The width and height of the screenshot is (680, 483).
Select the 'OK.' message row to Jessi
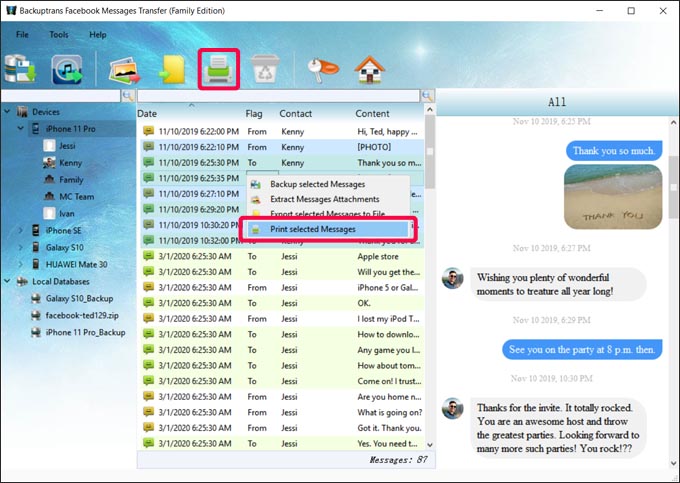(282, 303)
